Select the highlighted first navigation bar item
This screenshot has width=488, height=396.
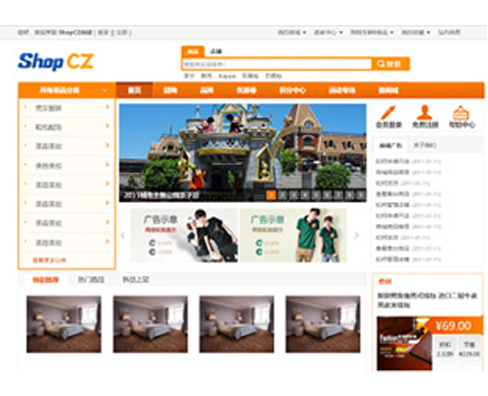[134, 90]
